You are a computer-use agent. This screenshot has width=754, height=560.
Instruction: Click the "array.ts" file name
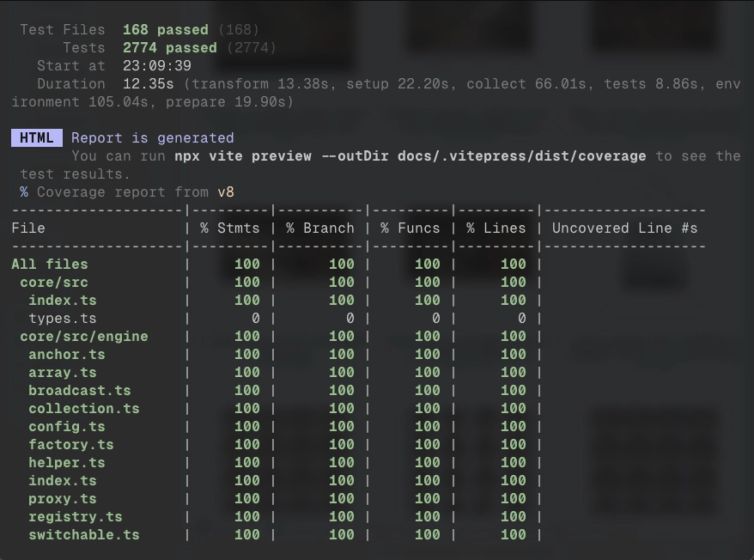pyautogui.click(x=63, y=373)
